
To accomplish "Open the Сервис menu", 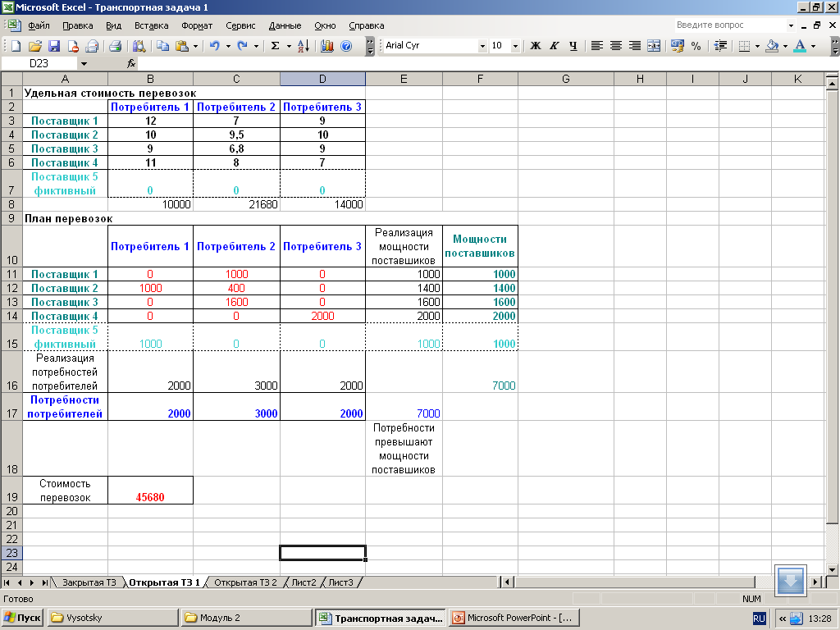I will pyautogui.click(x=240, y=25).
